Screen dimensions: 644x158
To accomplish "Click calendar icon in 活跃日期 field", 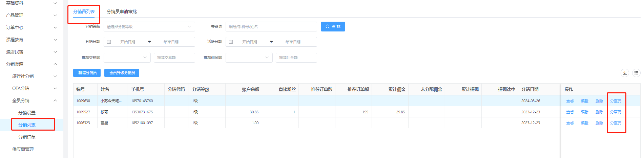I will click(x=231, y=42).
